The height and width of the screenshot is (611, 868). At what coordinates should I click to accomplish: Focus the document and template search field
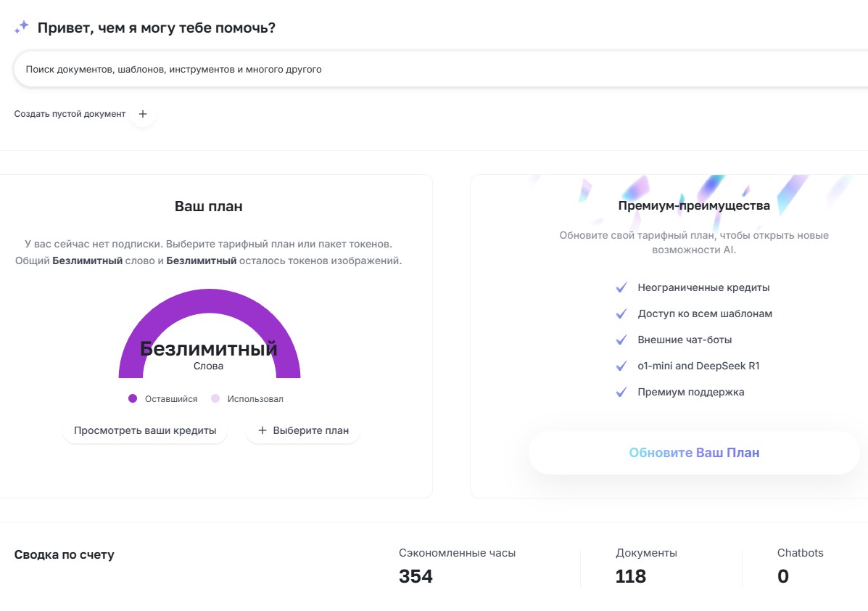[x=435, y=70]
